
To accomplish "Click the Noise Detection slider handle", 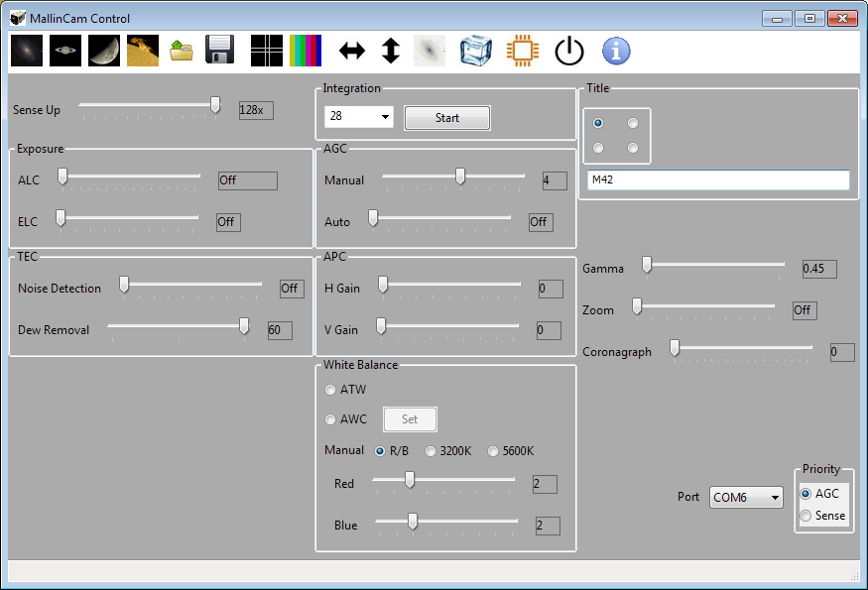I will [x=124, y=285].
